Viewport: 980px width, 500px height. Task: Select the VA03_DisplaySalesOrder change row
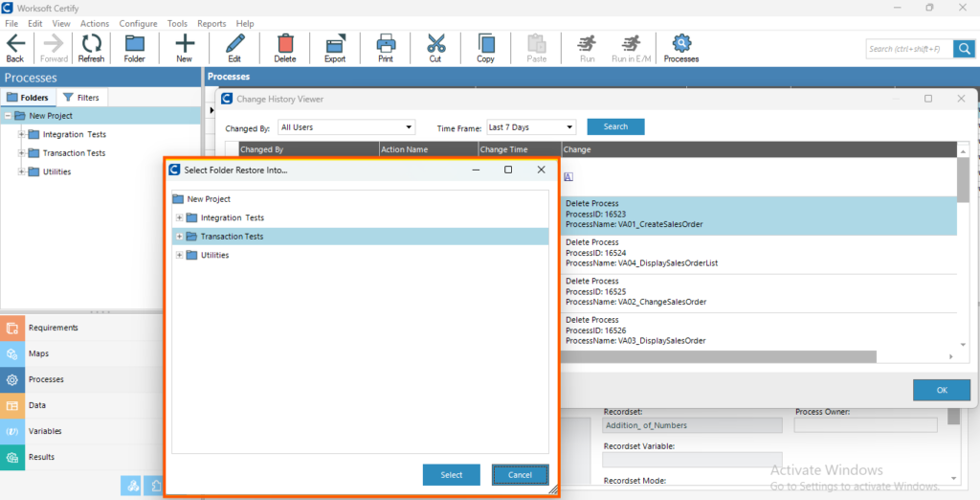pyautogui.click(x=759, y=331)
